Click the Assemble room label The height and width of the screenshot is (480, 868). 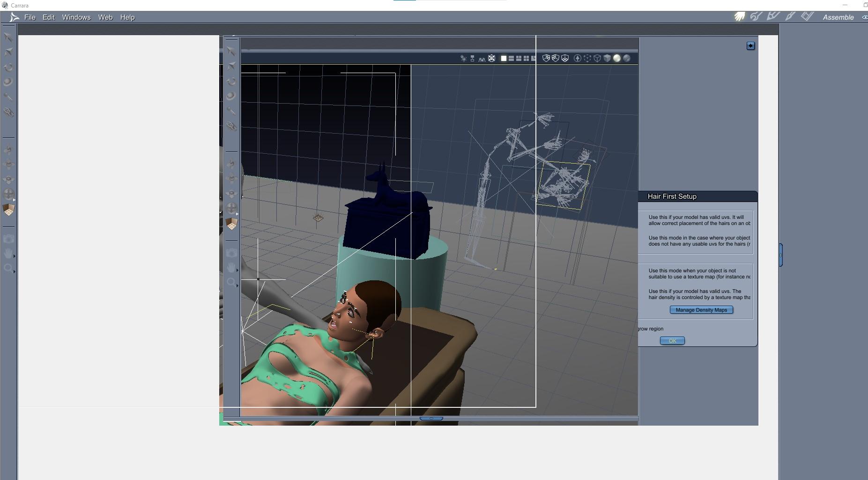(838, 17)
